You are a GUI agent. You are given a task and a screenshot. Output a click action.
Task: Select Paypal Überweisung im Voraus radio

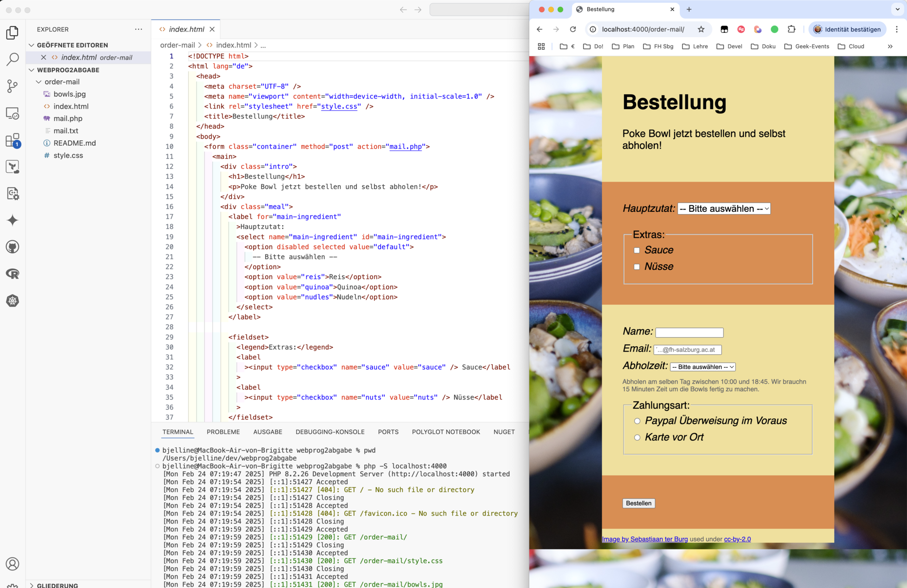click(x=638, y=421)
